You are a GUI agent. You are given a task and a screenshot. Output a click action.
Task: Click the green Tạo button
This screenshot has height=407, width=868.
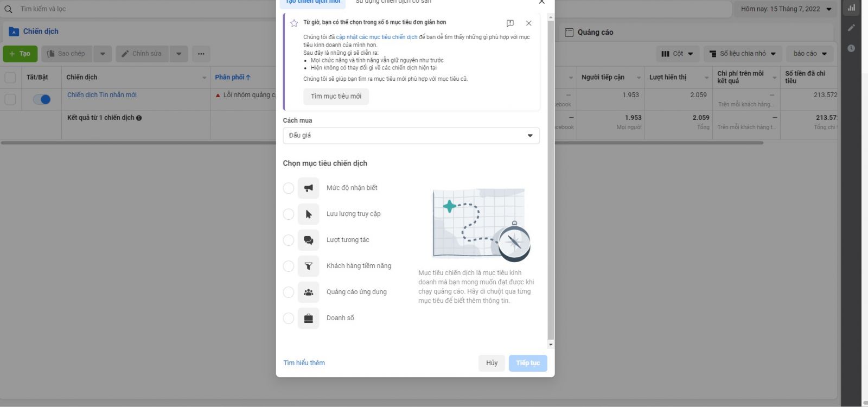[x=20, y=54]
